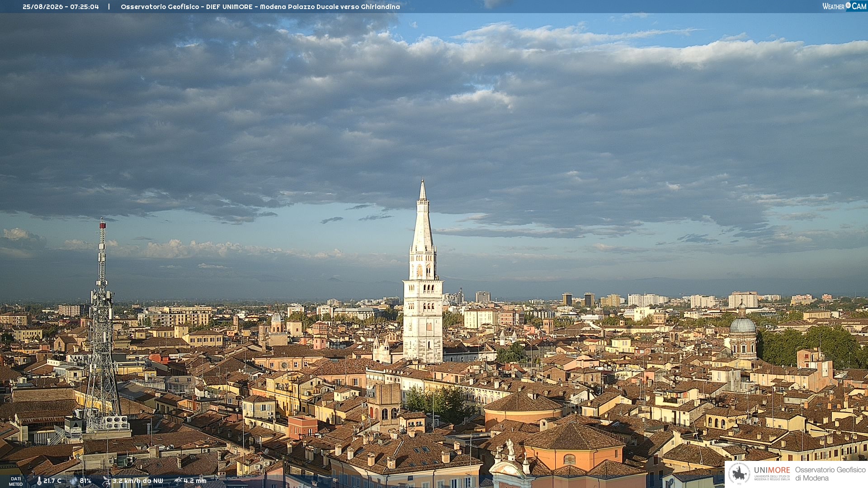Click the Osservatorio Geofisico di Modena text
The image size is (868, 488).
pos(830,474)
